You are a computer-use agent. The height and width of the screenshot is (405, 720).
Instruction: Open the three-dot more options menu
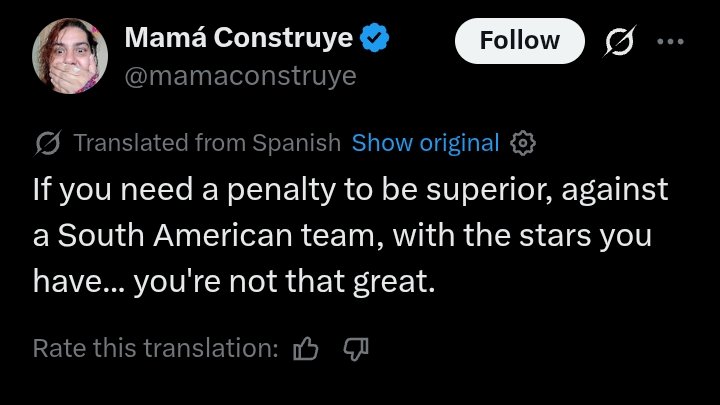670,41
